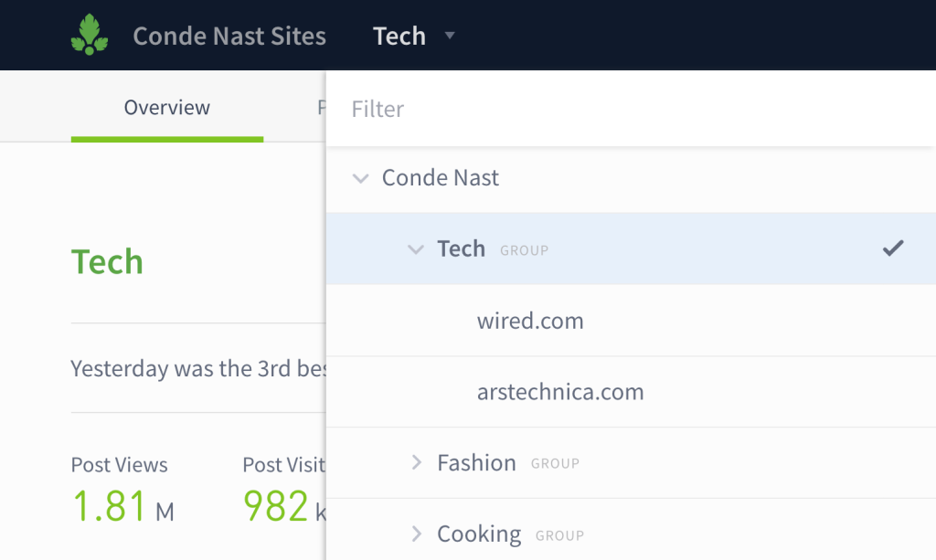Screen dimensions: 936x560
Task: Click the Tech heading in header bar
Action: coord(399,36)
